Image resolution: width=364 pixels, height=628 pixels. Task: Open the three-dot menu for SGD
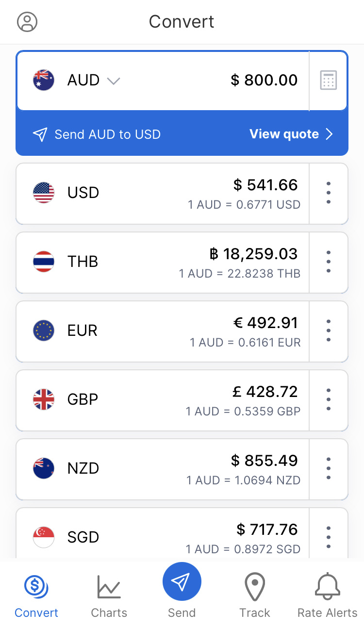pos(329,537)
